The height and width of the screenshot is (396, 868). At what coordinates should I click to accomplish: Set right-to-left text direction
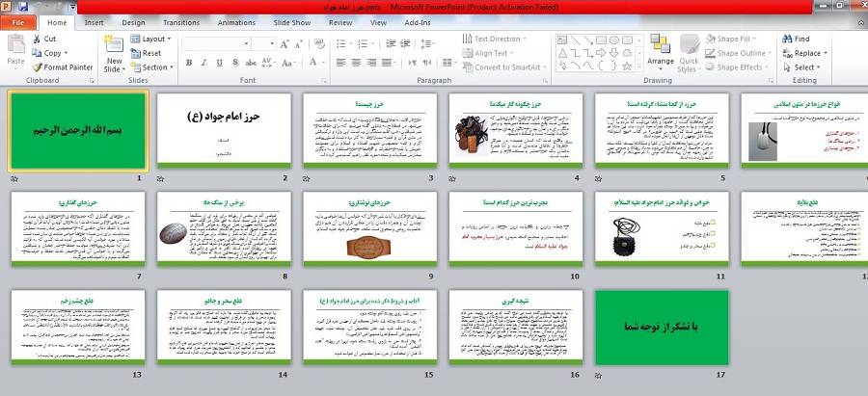[427, 63]
